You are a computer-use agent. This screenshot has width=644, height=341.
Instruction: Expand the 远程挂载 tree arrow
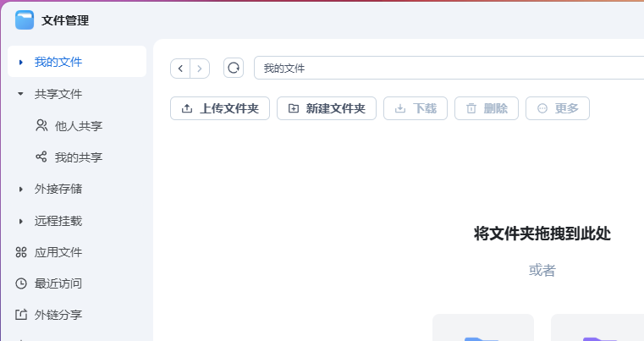coord(21,222)
